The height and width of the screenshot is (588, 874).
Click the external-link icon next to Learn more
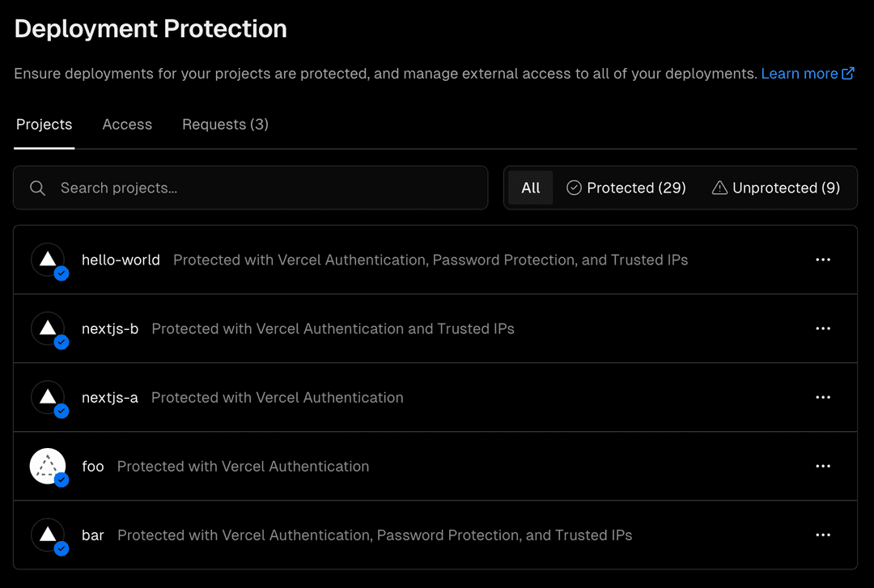(848, 73)
